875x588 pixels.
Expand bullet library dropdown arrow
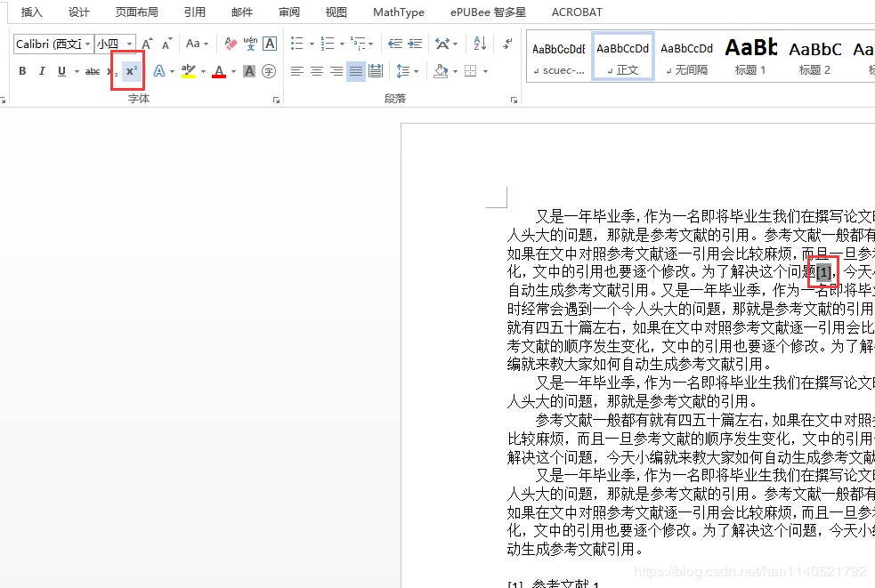[312, 44]
